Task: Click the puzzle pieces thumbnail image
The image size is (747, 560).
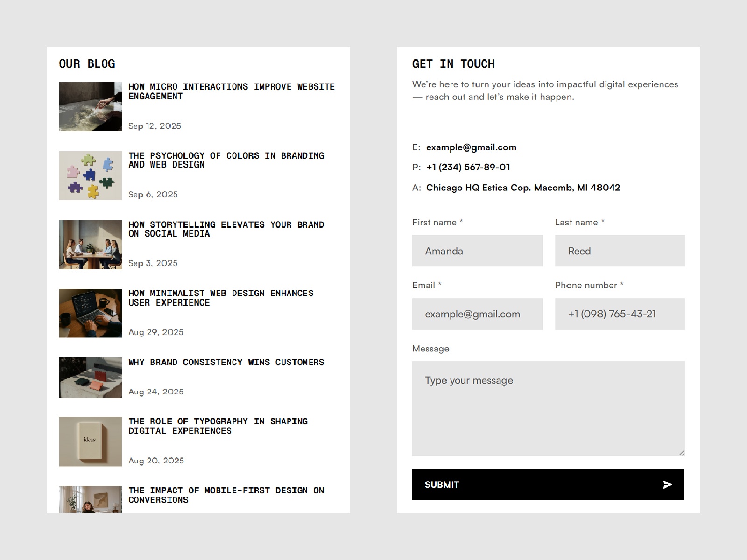Action: pyautogui.click(x=90, y=175)
